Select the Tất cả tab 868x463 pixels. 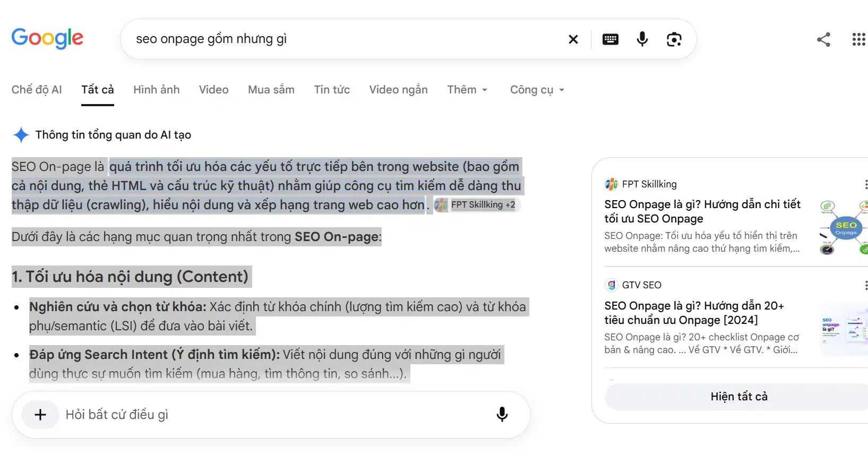coord(98,90)
